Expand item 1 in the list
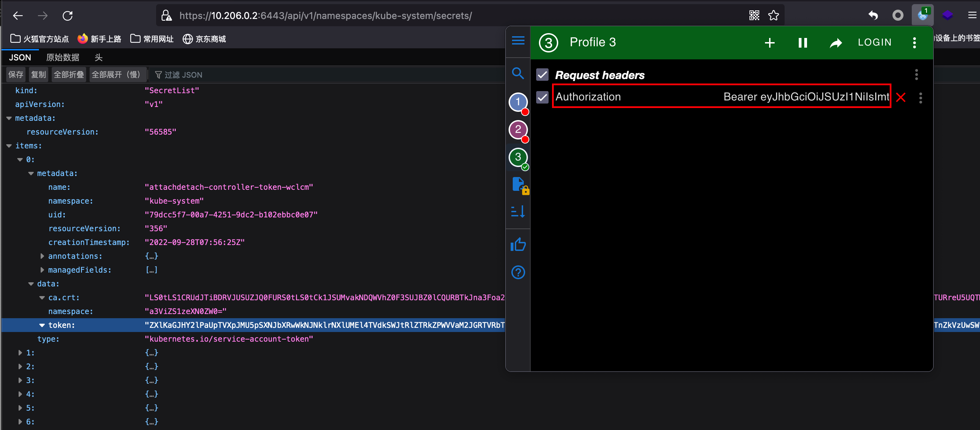The height and width of the screenshot is (430, 980). [x=20, y=353]
